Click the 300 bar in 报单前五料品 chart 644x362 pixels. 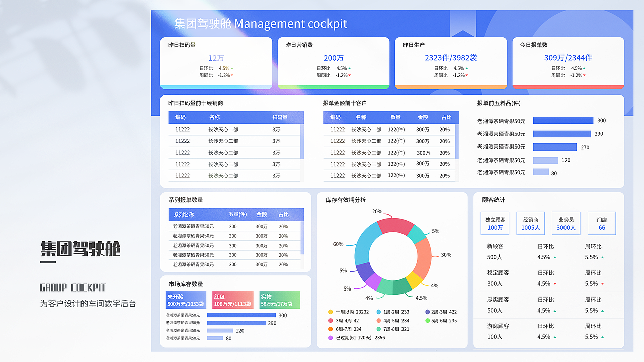coord(562,121)
